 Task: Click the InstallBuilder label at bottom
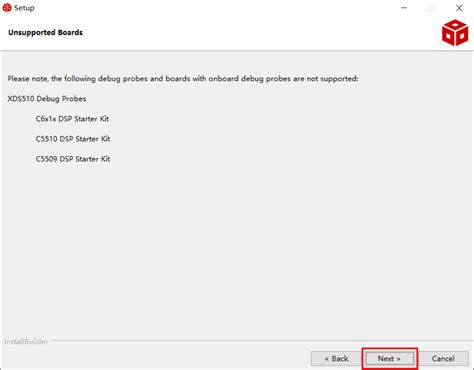26,341
